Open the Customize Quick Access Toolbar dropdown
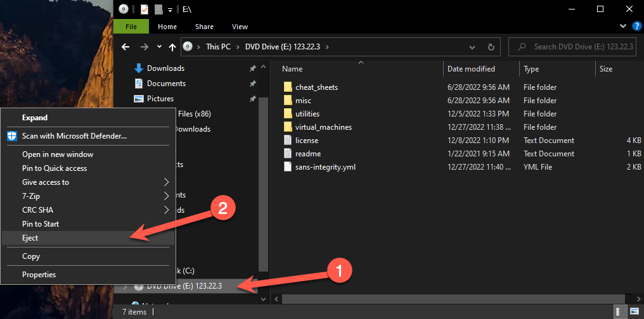644x319 pixels. (171, 9)
